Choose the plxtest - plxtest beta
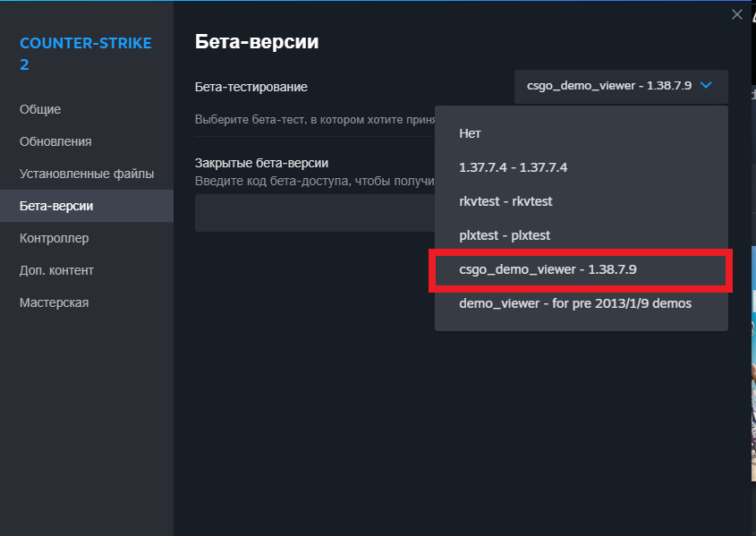This screenshot has height=536, width=756. click(x=581, y=235)
